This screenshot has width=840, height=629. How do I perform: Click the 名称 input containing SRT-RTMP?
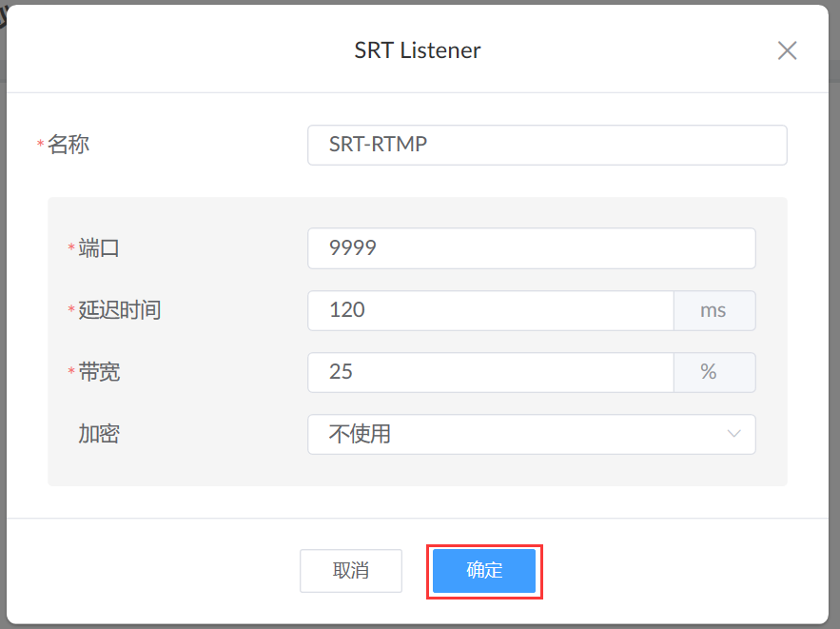(547, 145)
